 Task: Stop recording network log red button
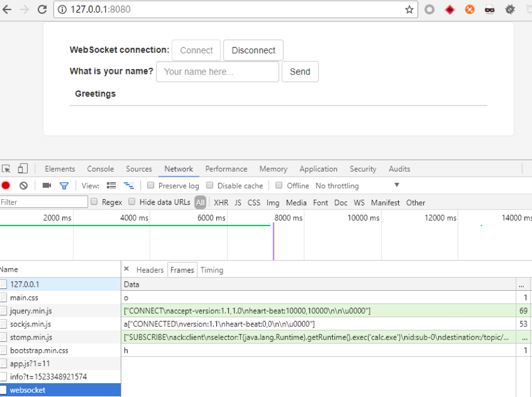pos(5,186)
